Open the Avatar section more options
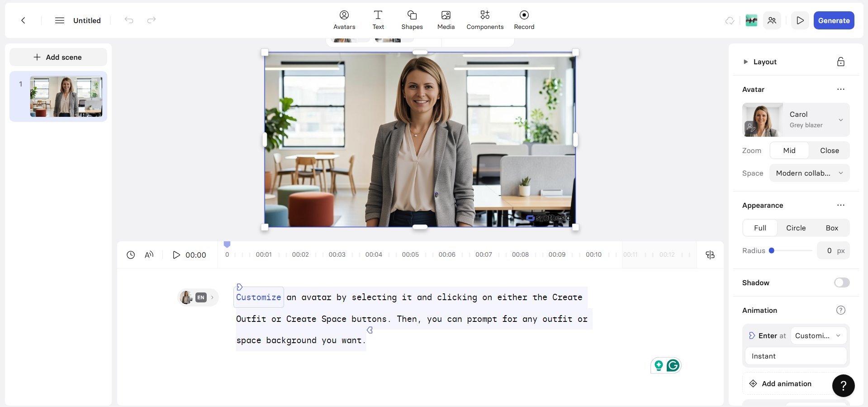The height and width of the screenshot is (407, 868). (841, 89)
